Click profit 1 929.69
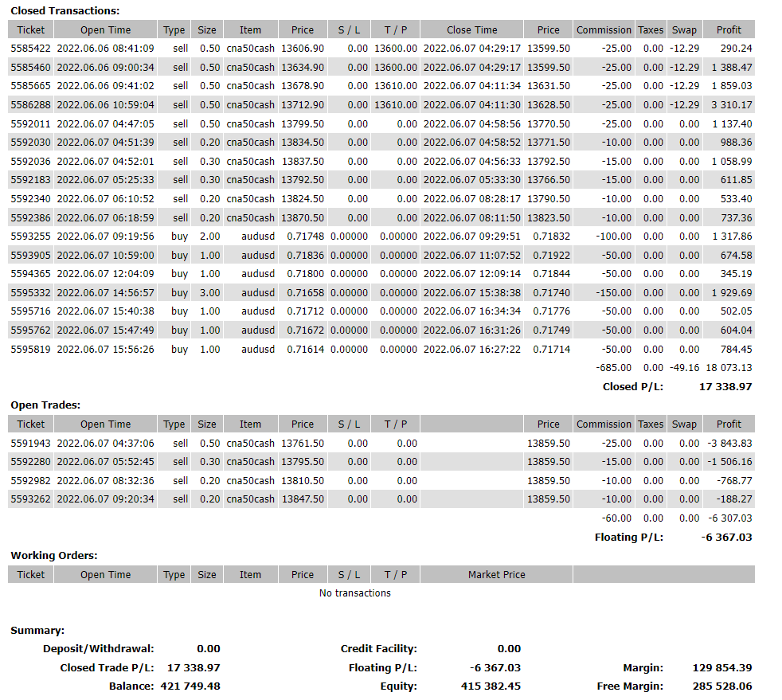Screen dimensions: 782x700 [x=732, y=293]
